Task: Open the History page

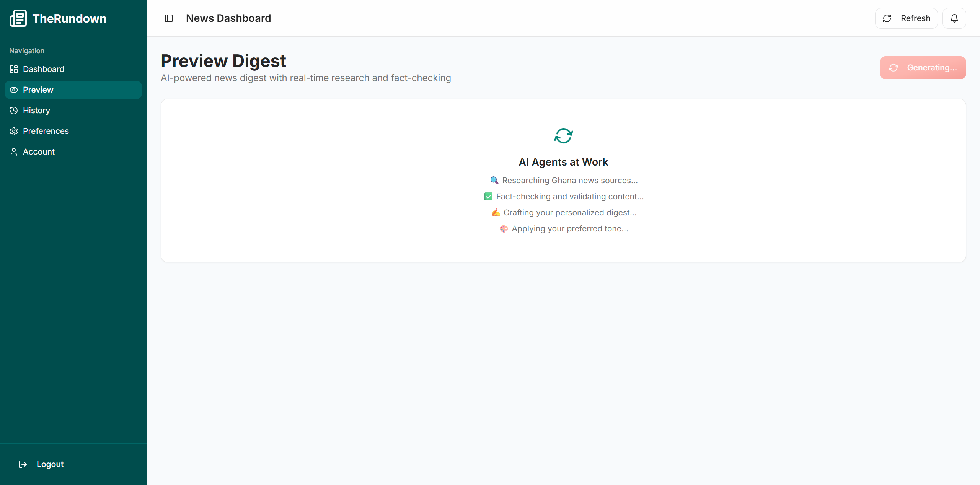Action: (36, 111)
